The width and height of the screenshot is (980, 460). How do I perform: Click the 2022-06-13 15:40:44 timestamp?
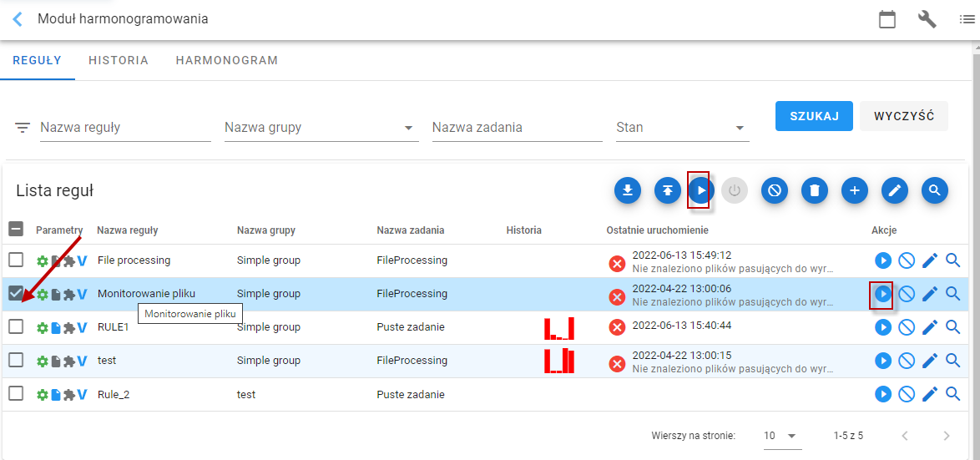tap(682, 326)
